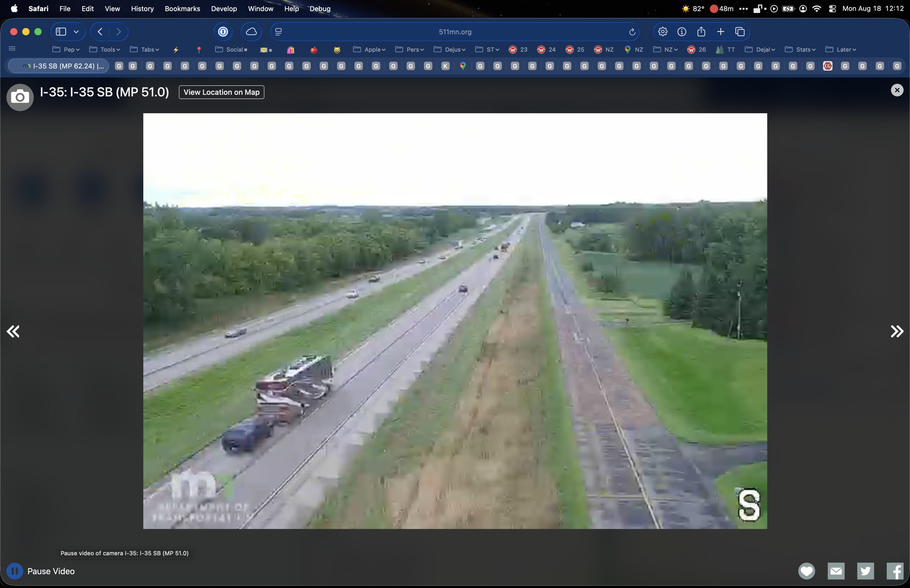Expand the Tools bookmarks folder
This screenshot has height=588, width=910.
point(105,49)
